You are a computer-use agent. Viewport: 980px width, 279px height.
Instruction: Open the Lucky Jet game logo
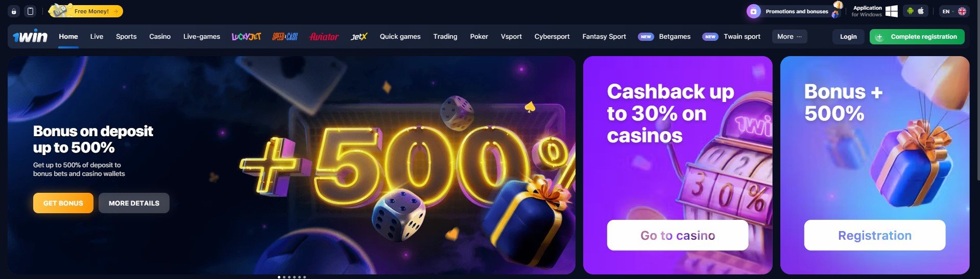pos(246,37)
